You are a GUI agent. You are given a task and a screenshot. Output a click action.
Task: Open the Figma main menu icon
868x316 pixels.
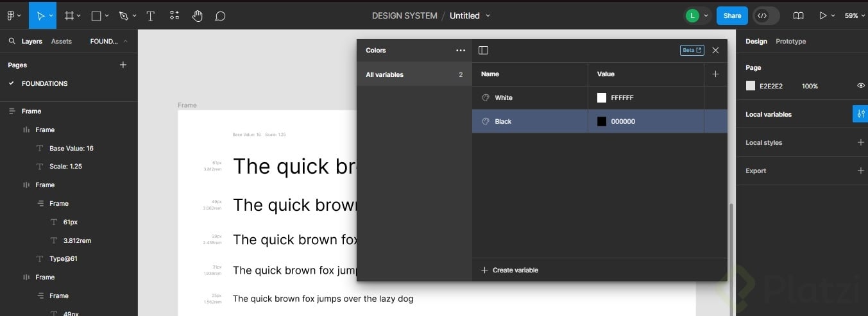click(x=11, y=15)
